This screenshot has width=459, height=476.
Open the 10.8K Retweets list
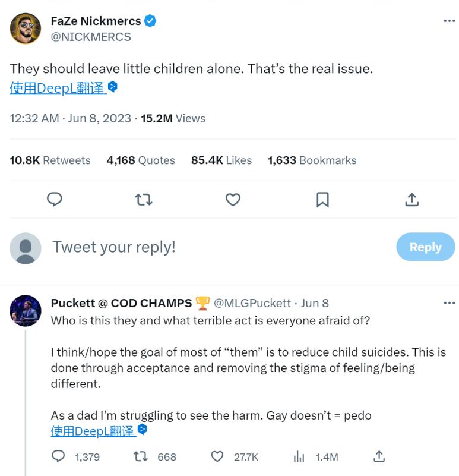pyautogui.click(x=50, y=160)
